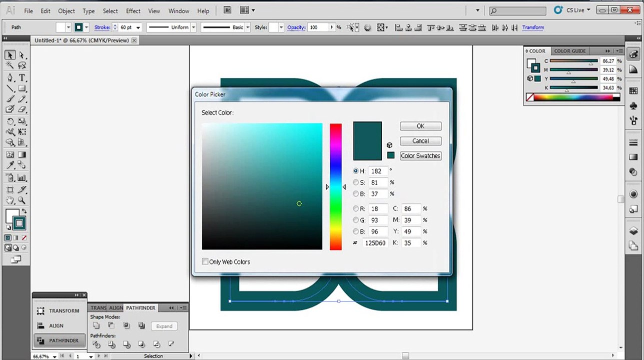Viewport: 644px width, 360px height.
Task: Open the Window menu
Action: tap(179, 11)
